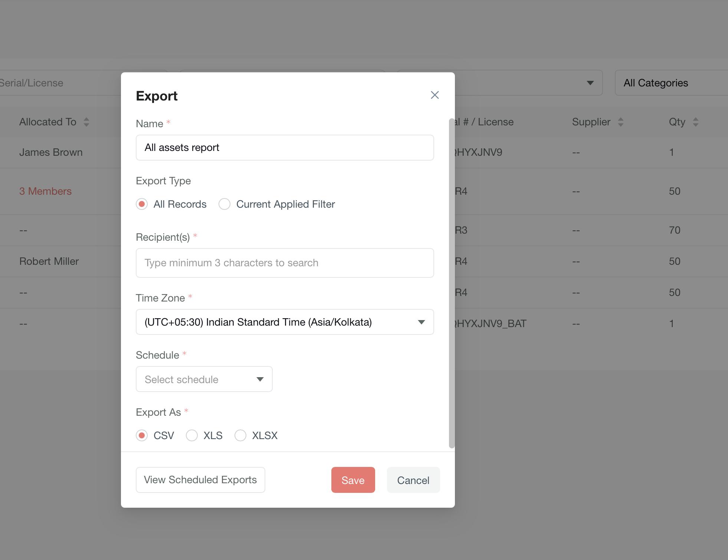Click Save to schedule export

353,480
